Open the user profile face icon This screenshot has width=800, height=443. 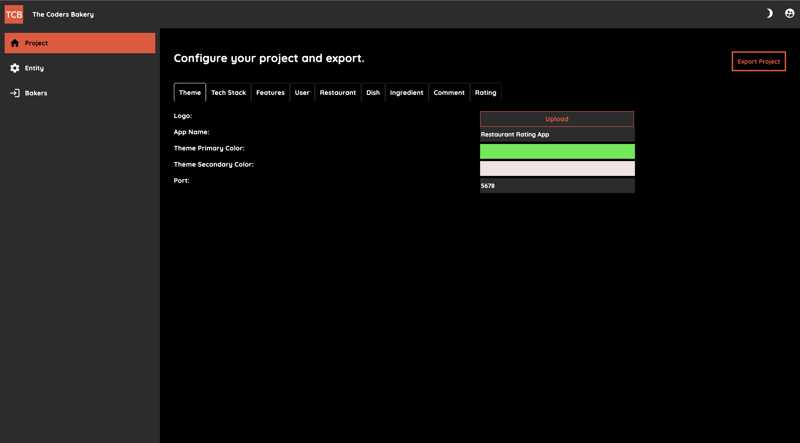(x=789, y=14)
